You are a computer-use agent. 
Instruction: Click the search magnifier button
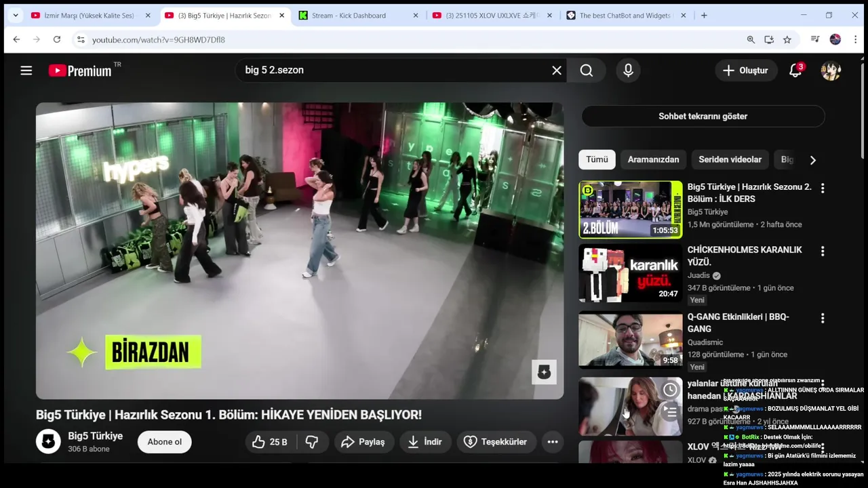(x=587, y=70)
